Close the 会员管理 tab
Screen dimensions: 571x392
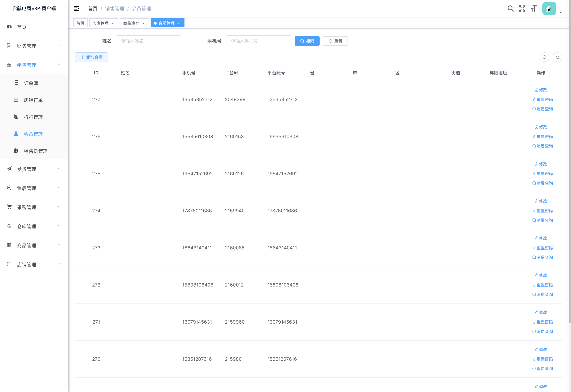pyautogui.click(x=179, y=23)
